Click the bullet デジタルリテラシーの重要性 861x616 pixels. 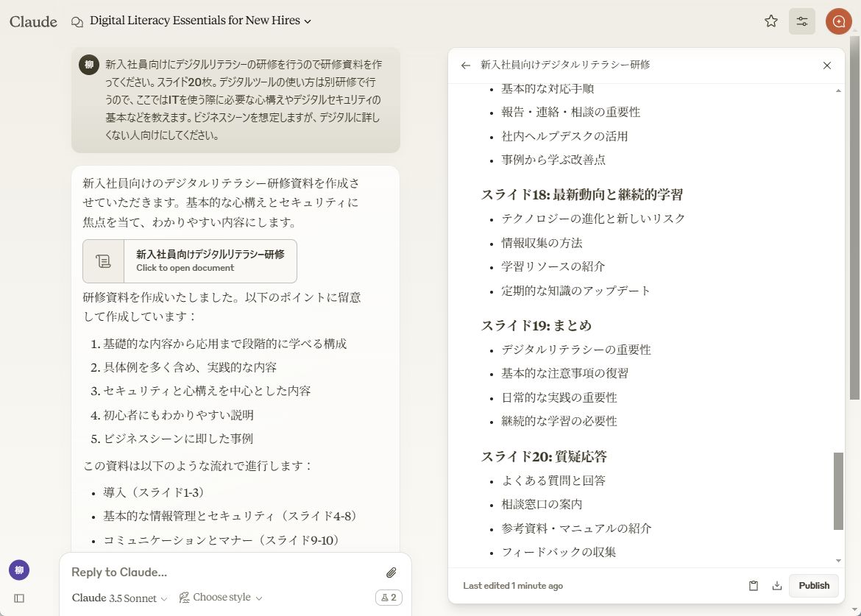576,350
